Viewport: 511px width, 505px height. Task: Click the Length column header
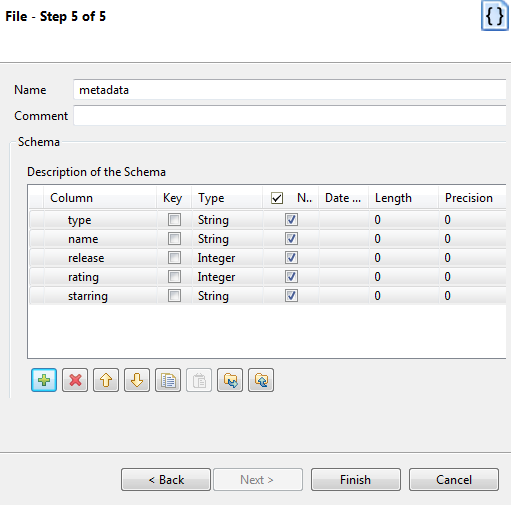pos(404,198)
